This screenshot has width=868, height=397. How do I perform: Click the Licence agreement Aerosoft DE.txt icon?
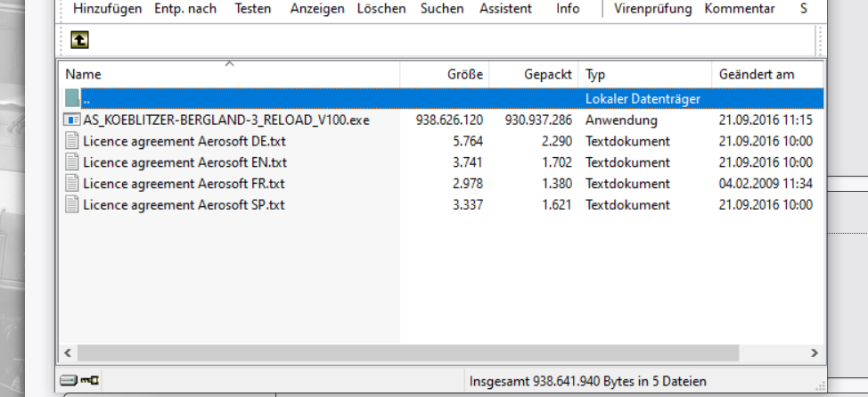pyautogui.click(x=72, y=141)
